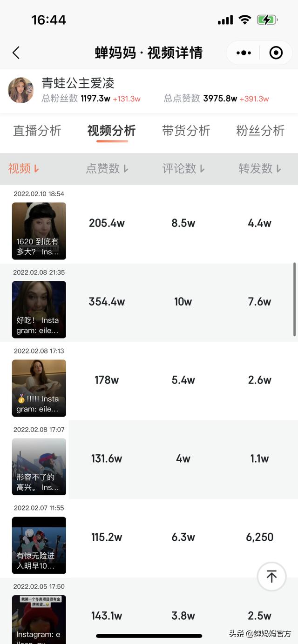Tap the back arrow icon
The width and height of the screenshot is (298, 644).
[16, 53]
